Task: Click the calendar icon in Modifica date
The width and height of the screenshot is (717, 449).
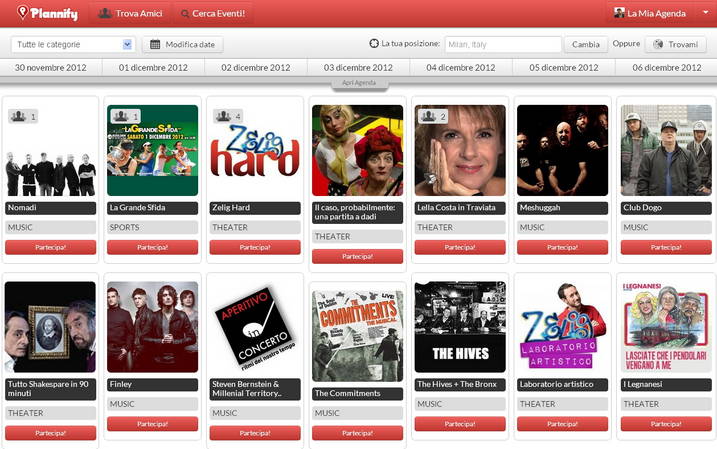Action: click(x=155, y=44)
